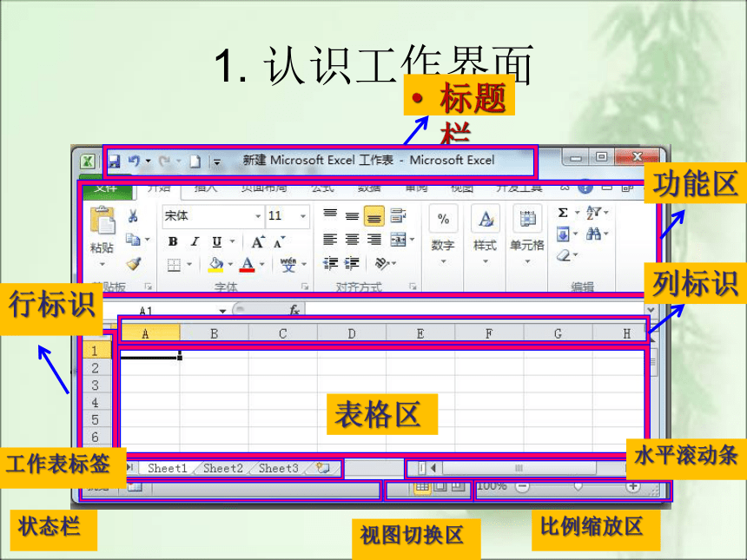Expand the 样式 Styles group dropdown

pos(486,261)
